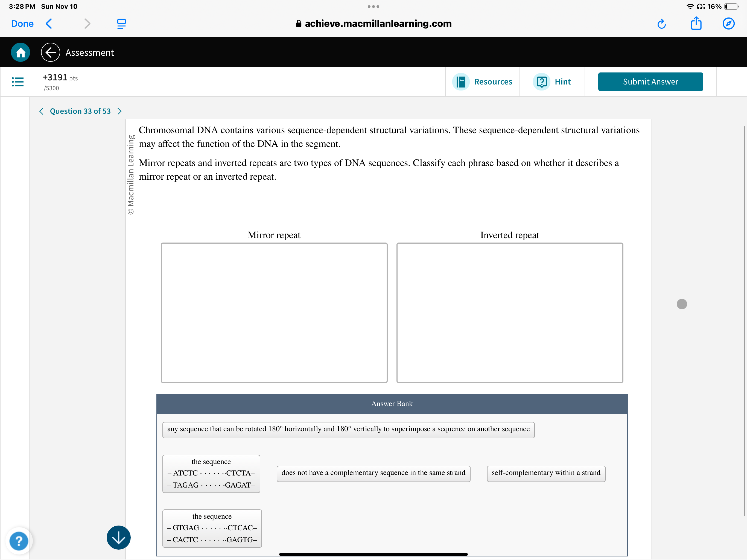Image resolution: width=747 pixels, height=560 pixels.
Task: Tap Done to close browser
Action: pos(22,24)
